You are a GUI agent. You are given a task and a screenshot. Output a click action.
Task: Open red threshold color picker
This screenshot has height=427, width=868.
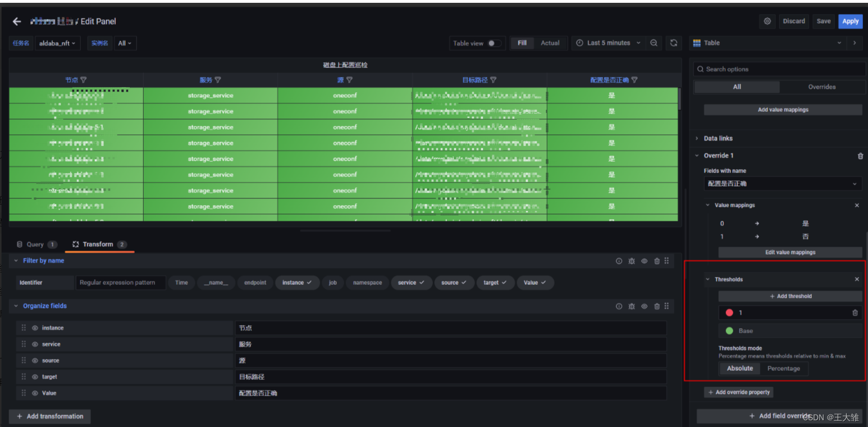[x=729, y=313]
